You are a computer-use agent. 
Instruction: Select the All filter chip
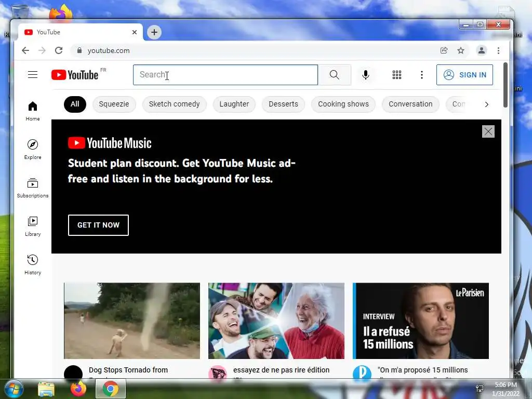coord(75,104)
